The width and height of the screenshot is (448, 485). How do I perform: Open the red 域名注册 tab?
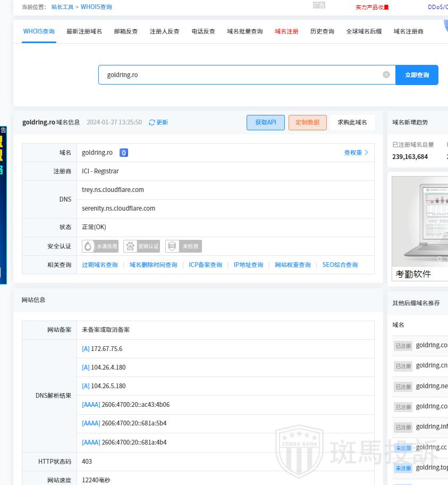pyautogui.click(x=286, y=31)
